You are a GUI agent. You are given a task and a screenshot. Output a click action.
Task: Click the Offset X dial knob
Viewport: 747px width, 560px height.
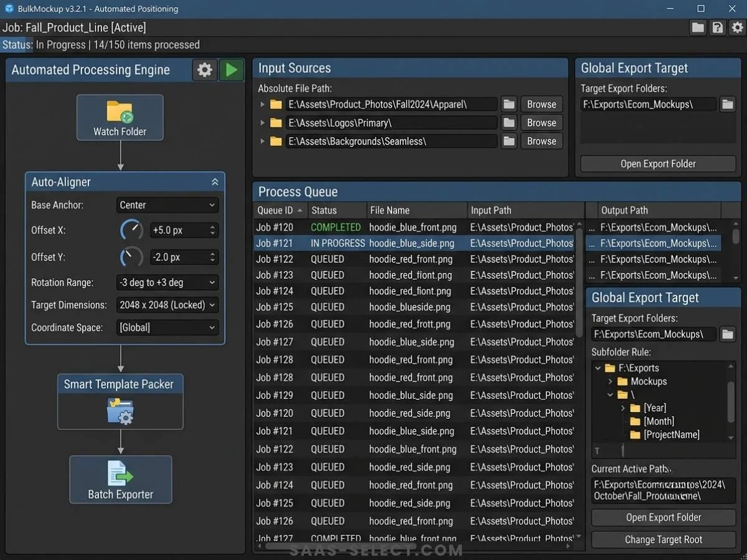click(x=131, y=230)
